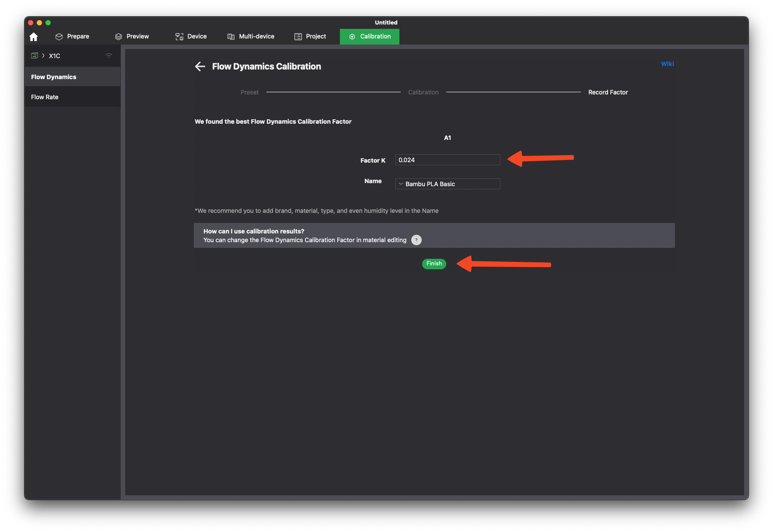Click the Factor K input field

click(x=448, y=160)
